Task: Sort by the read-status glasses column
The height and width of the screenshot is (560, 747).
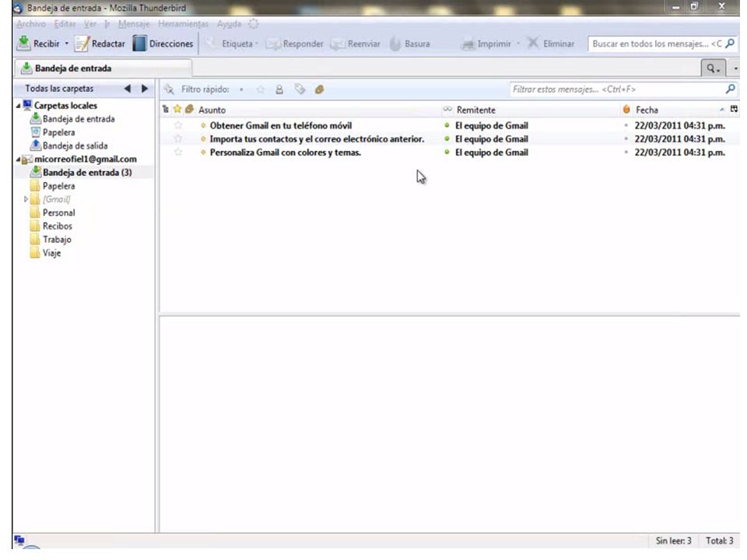Action: tap(447, 109)
